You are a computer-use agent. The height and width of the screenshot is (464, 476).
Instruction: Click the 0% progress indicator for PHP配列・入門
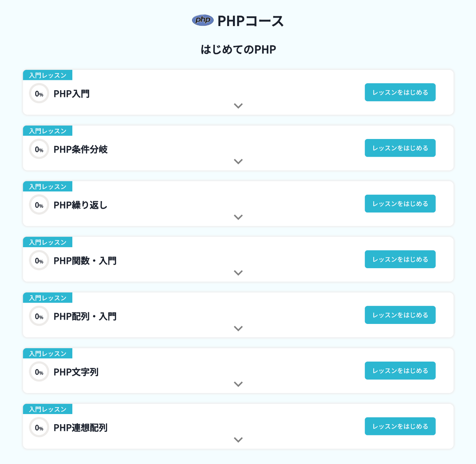pos(39,316)
